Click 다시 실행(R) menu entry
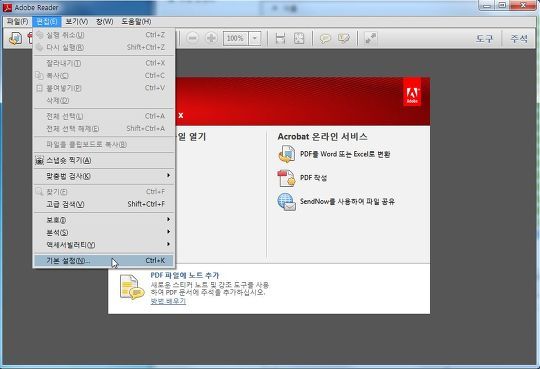 pyautogui.click(x=104, y=48)
